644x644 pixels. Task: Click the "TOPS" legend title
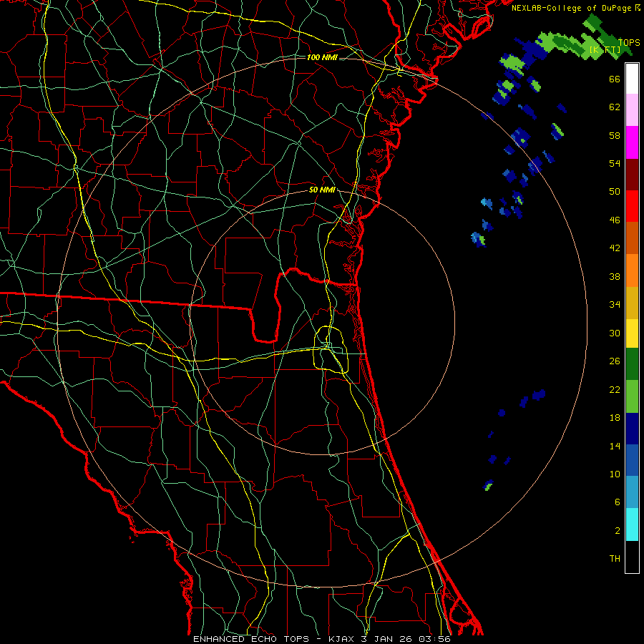629,42
